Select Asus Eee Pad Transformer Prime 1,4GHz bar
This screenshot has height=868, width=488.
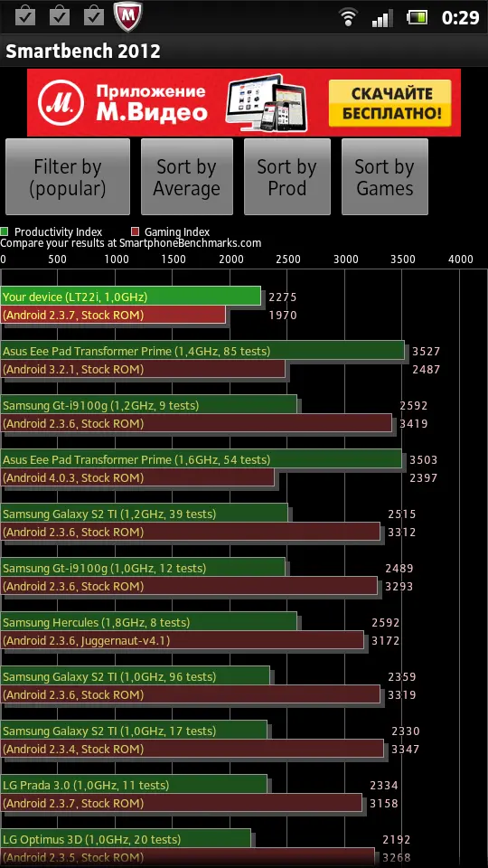pyautogui.click(x=202, y=351)
